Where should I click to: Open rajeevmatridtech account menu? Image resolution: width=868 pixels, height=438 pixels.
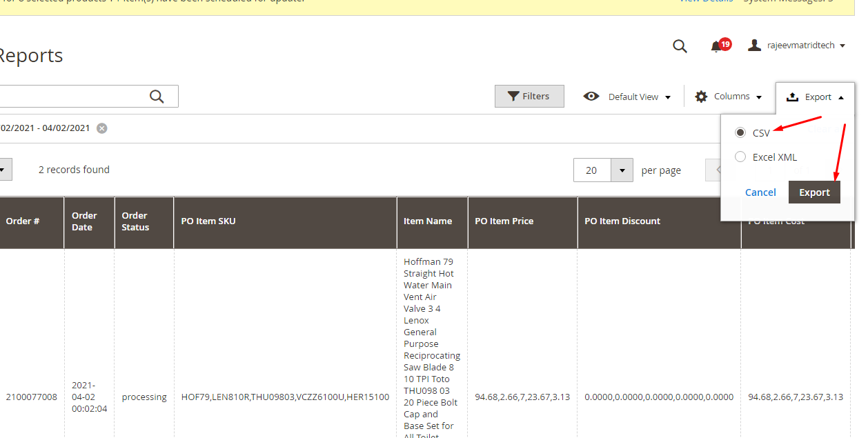[796, 46]
